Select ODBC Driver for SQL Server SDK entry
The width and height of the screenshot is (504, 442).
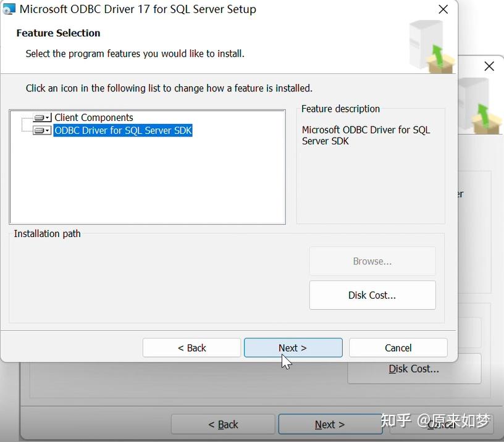coord(122,130)
